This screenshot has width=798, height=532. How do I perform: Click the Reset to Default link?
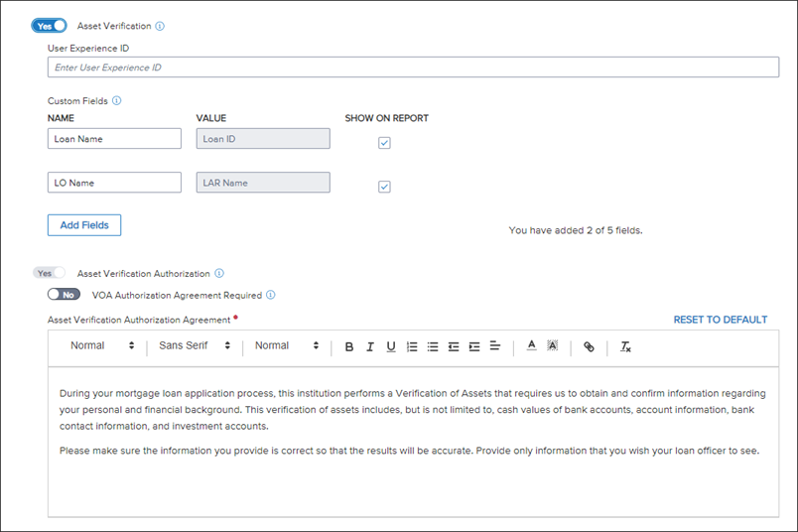coord(720,320)
